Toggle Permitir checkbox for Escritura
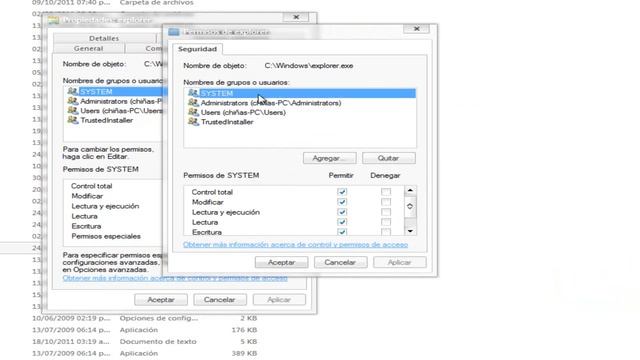 (342, 231)
